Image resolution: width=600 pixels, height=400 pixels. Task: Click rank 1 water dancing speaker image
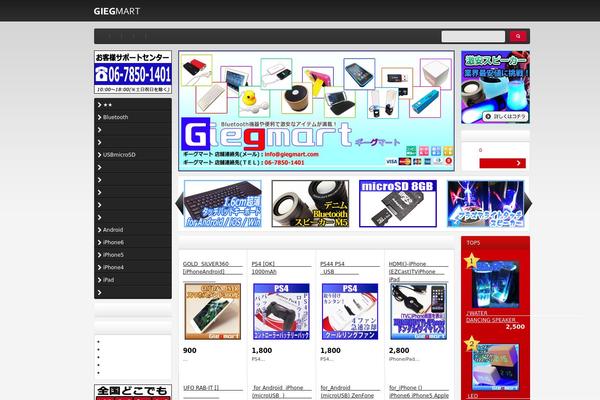tap(495, 284)
